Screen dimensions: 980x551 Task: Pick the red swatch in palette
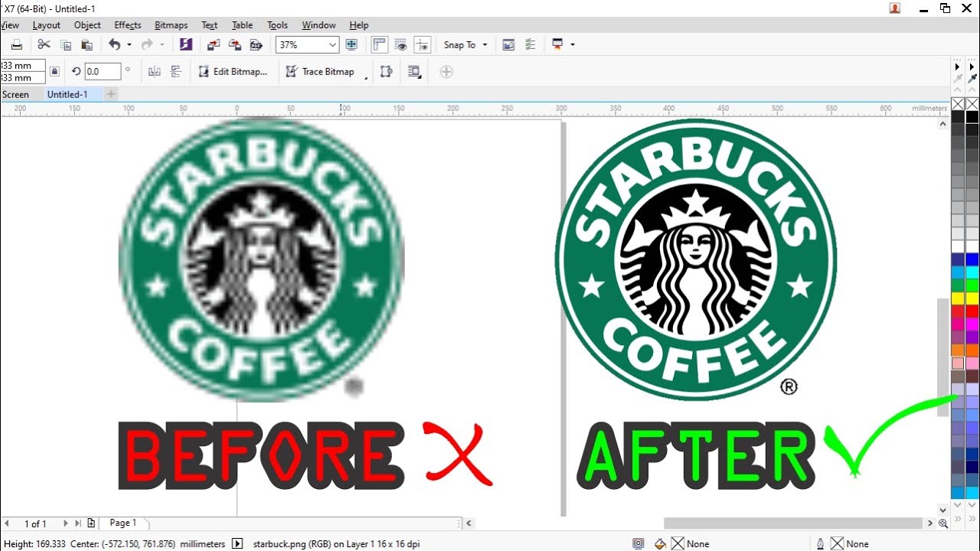click(x=972, y=311)
